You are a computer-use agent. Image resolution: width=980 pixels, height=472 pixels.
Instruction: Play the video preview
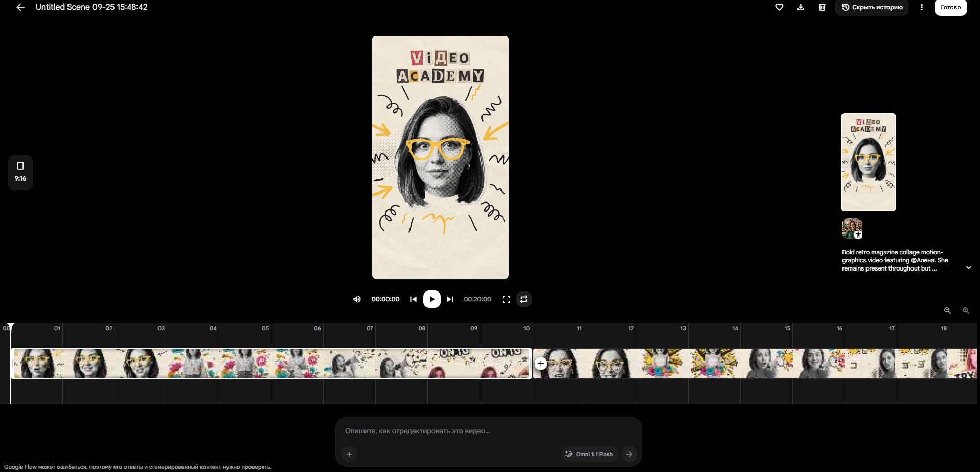tap(432, 299)
